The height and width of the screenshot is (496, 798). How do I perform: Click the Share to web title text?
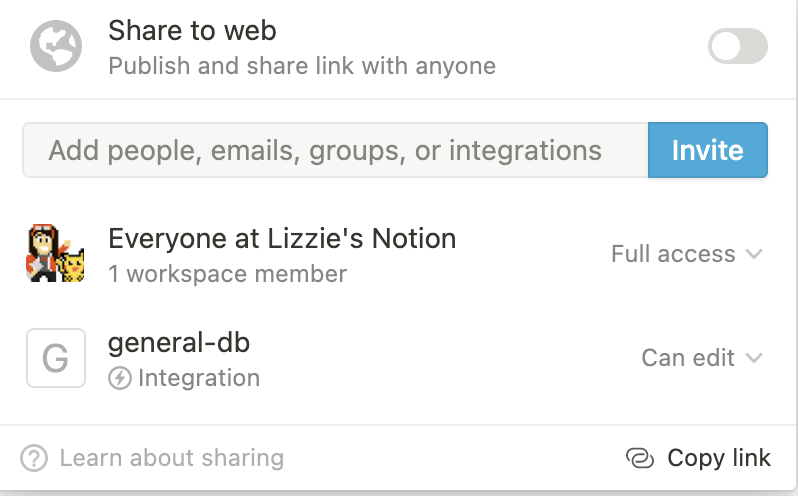[192, 30]
